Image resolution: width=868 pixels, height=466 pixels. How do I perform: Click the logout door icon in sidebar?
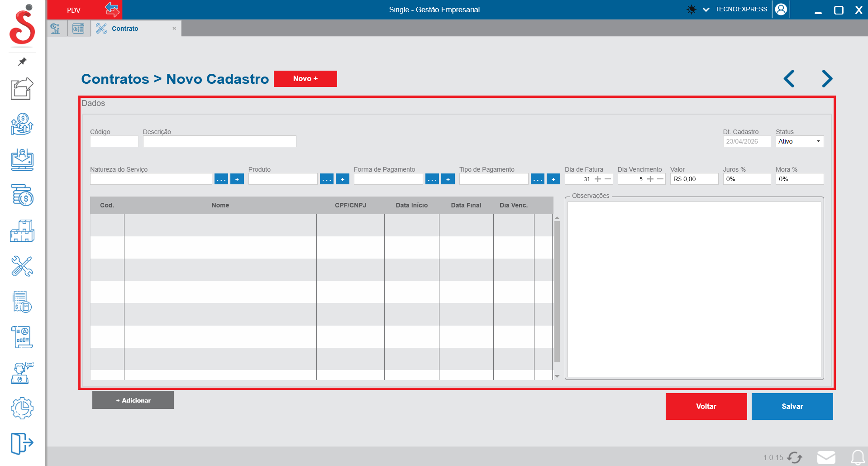point(22,443)
